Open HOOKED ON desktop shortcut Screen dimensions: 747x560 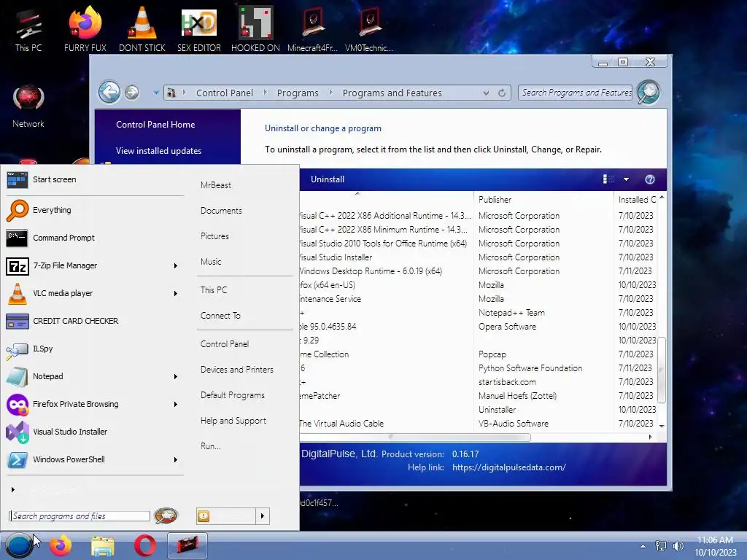pyautogui.click(x=255, y=30)
